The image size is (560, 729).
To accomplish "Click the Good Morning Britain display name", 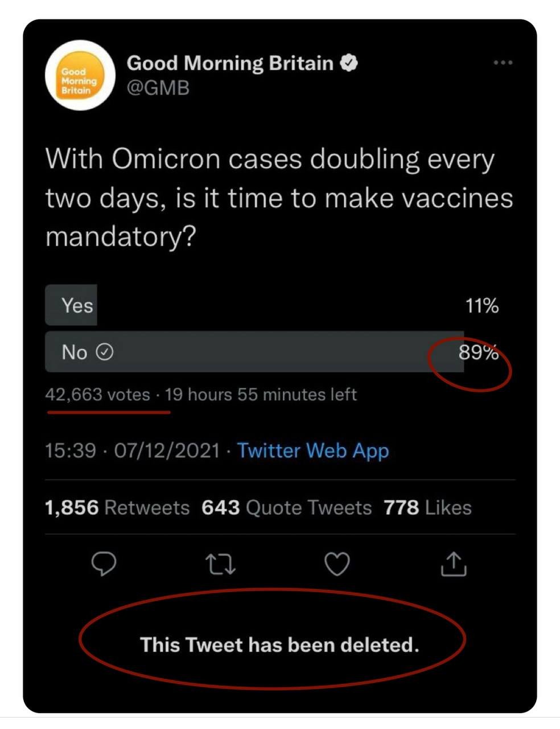I will click(230, 63).
